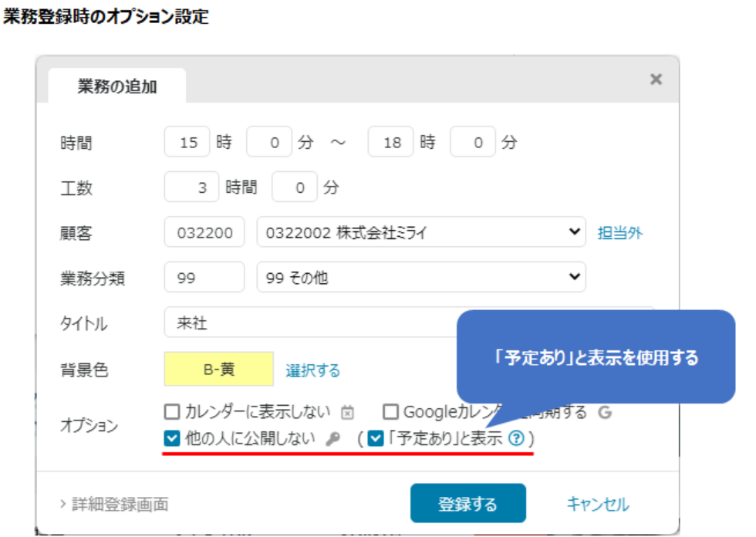Image resolution: width=756 pixels, height=537 pixels.
Task: Click the start hour field showing 15
Action: [x=187, y=143]
